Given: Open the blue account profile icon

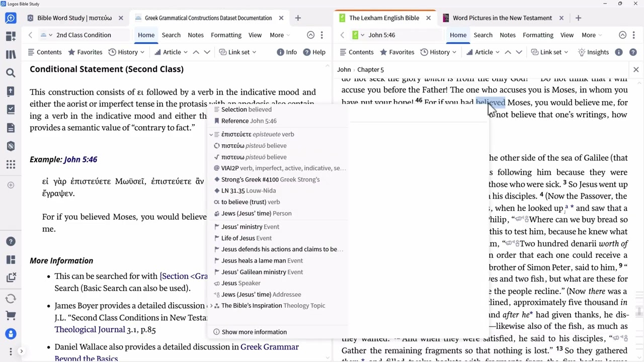Looking at the screenshot, I should (11, 334).
